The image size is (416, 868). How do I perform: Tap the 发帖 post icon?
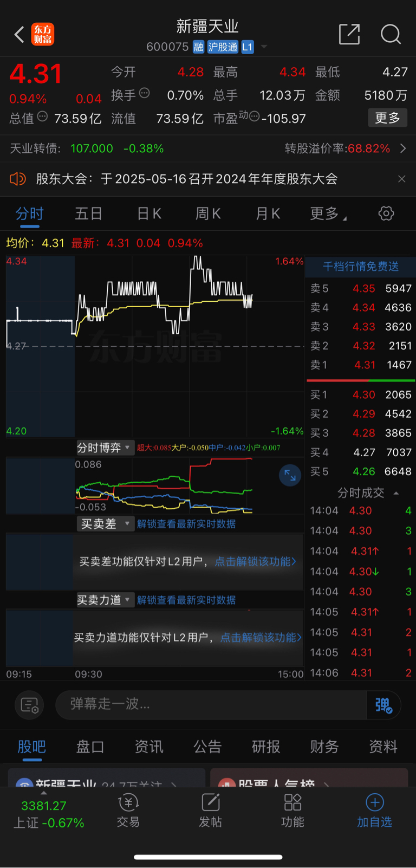[x=210, y=811]
